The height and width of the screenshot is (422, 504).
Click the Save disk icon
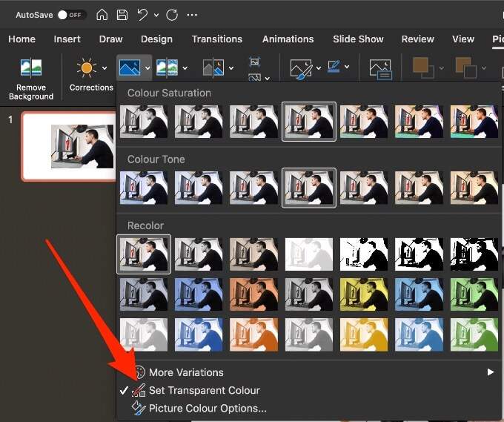(122, 15)
